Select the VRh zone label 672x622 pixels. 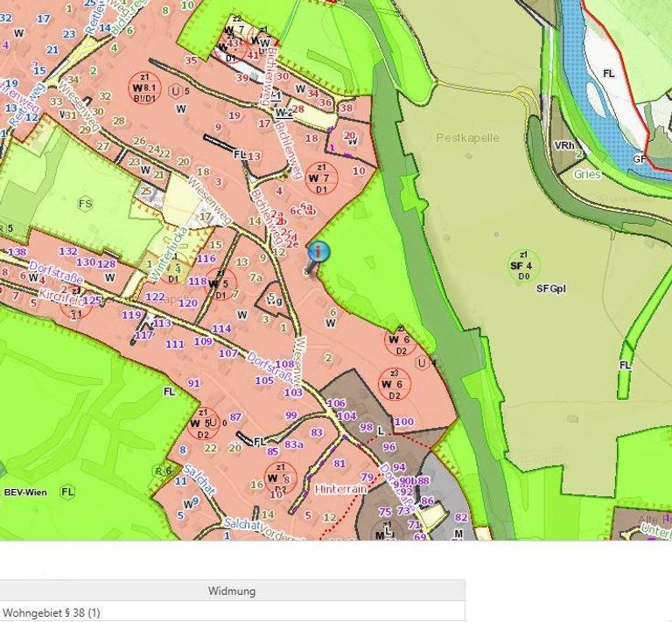[564, 145]
